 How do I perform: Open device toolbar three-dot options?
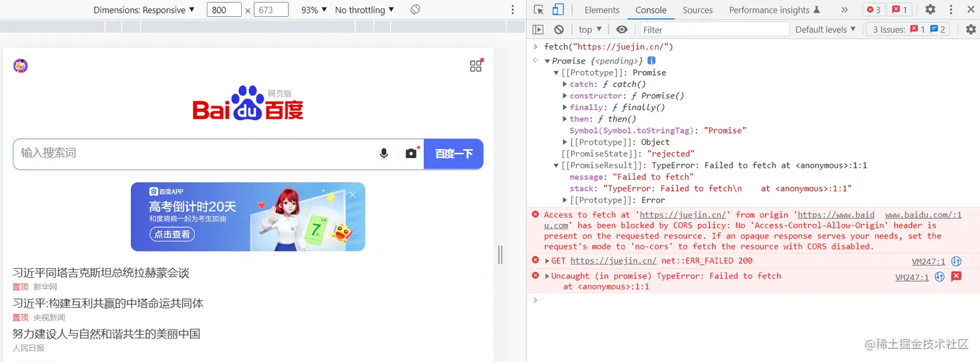[513, 10]
